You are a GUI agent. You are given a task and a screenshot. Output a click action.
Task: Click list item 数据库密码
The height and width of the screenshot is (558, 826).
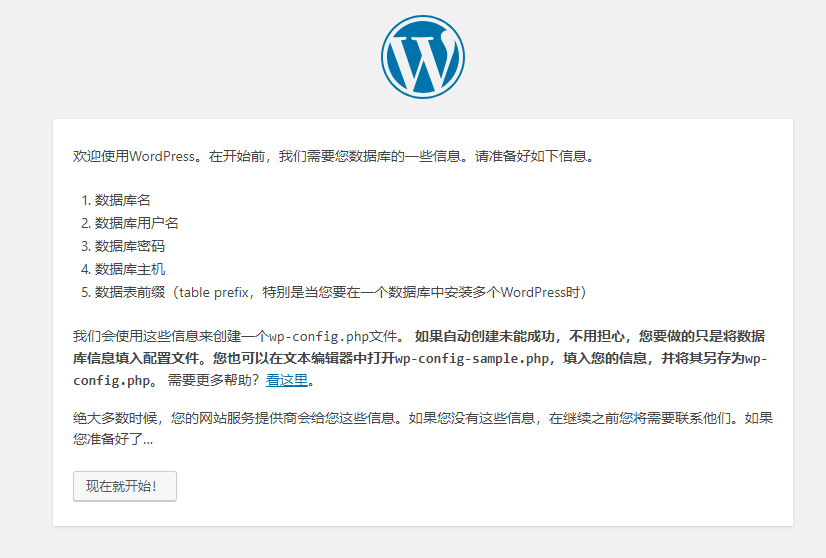(x=130, y=246)
